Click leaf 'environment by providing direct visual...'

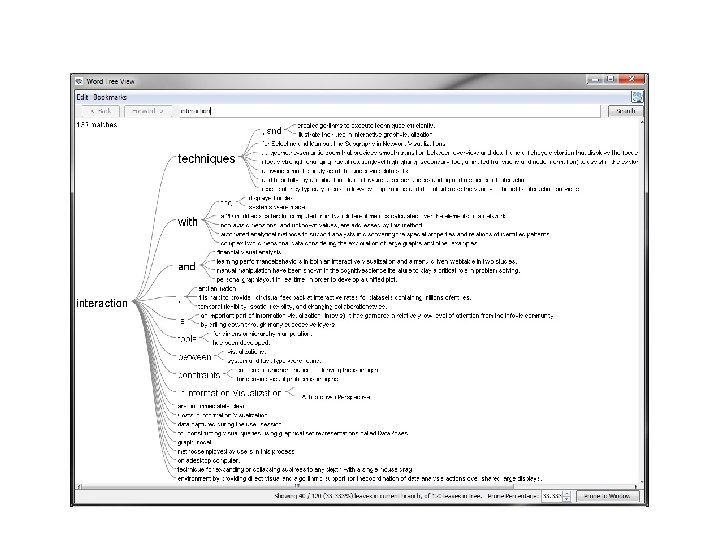(x=360, y=478)
